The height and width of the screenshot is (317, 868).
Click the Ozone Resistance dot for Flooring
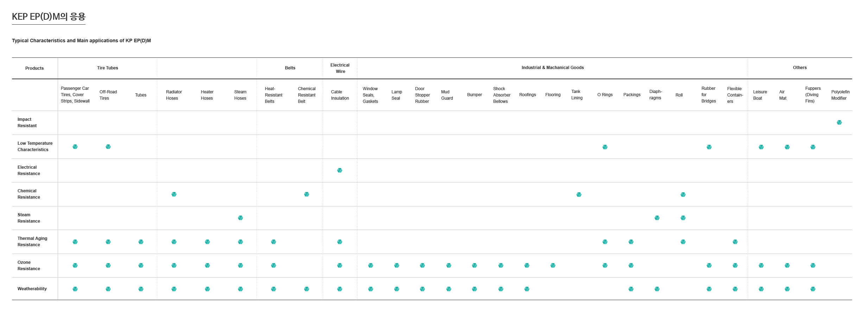(x=553, y=266)
